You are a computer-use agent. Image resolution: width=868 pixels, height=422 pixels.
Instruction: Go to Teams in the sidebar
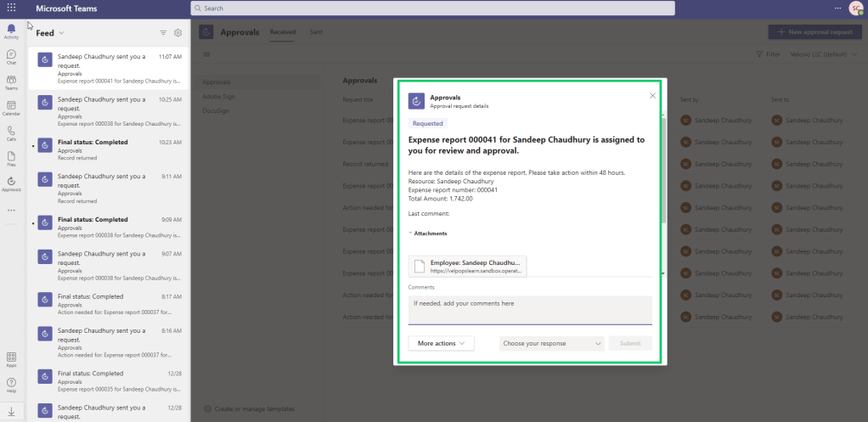coord(11,82)
